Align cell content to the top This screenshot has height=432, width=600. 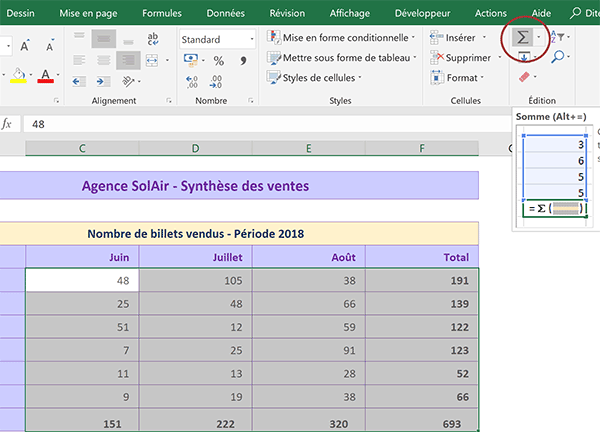click(x=79, y=38)
